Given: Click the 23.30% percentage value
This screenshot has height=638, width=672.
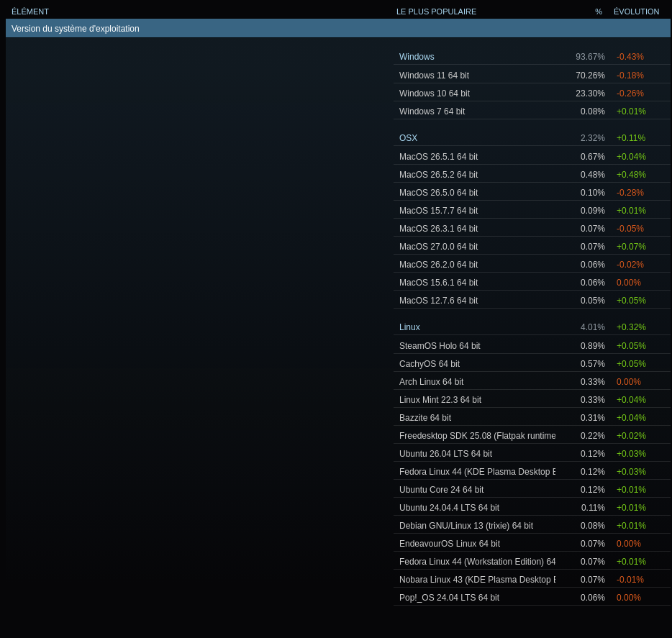Looking at the screenshot, I should pyautogui.click(x=590, y=93).
